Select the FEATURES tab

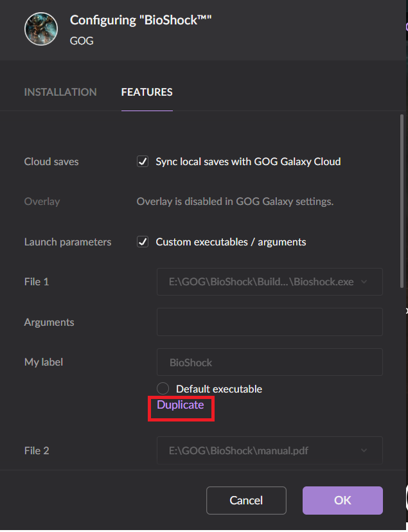[x=147, y=92]
